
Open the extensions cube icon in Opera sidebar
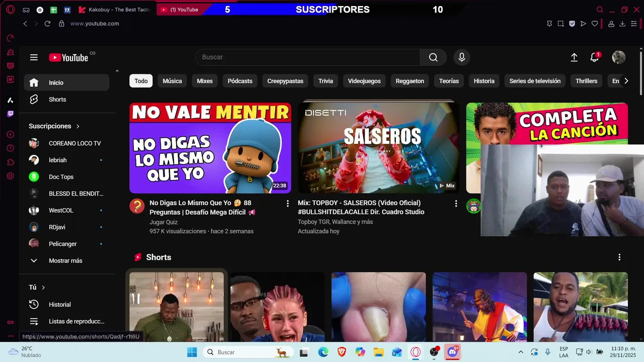coord(10,162)
